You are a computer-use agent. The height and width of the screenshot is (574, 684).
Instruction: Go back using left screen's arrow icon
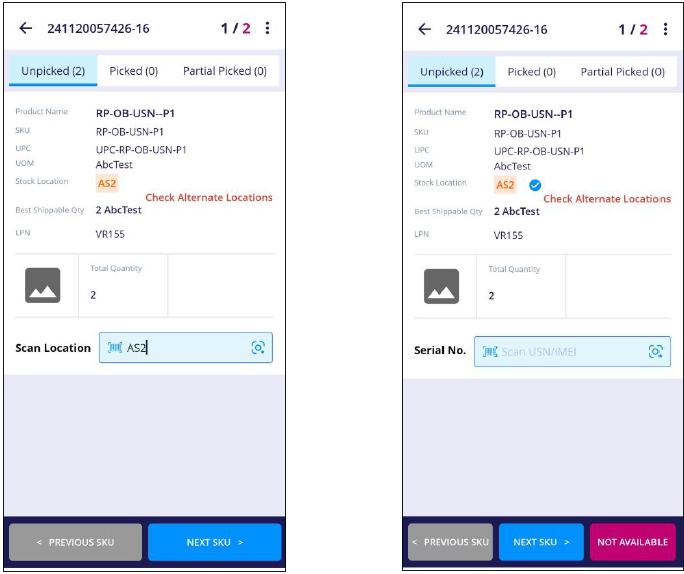pos(26,28)
